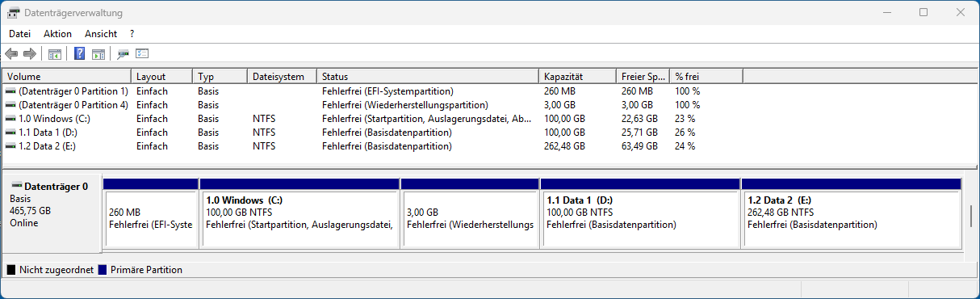
Task: Click drive icon beside 1.0 Windows (C:)
Action: point(10,119)
